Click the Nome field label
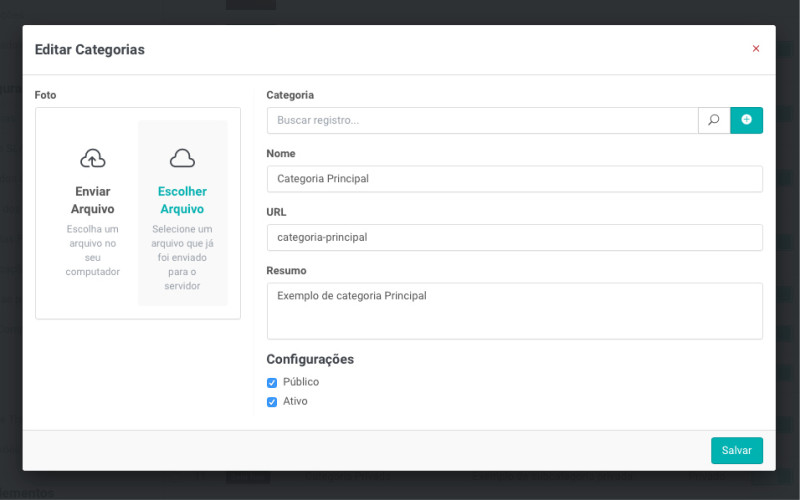Screen dimensions: 800x500 [281, 154]
